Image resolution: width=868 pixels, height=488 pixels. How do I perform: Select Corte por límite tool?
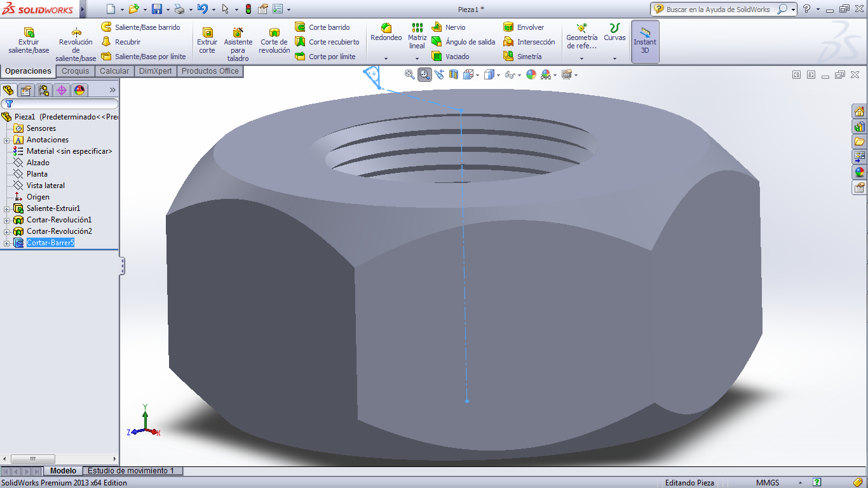325,57
